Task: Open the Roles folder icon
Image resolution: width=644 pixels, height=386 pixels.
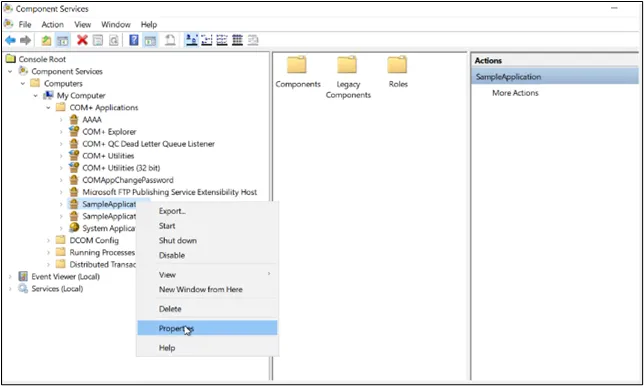Action: click(397, 65)
